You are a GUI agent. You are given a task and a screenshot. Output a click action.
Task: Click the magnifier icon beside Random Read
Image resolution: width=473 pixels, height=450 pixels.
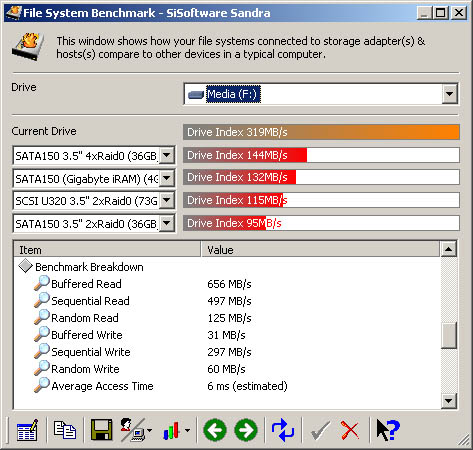42,317
